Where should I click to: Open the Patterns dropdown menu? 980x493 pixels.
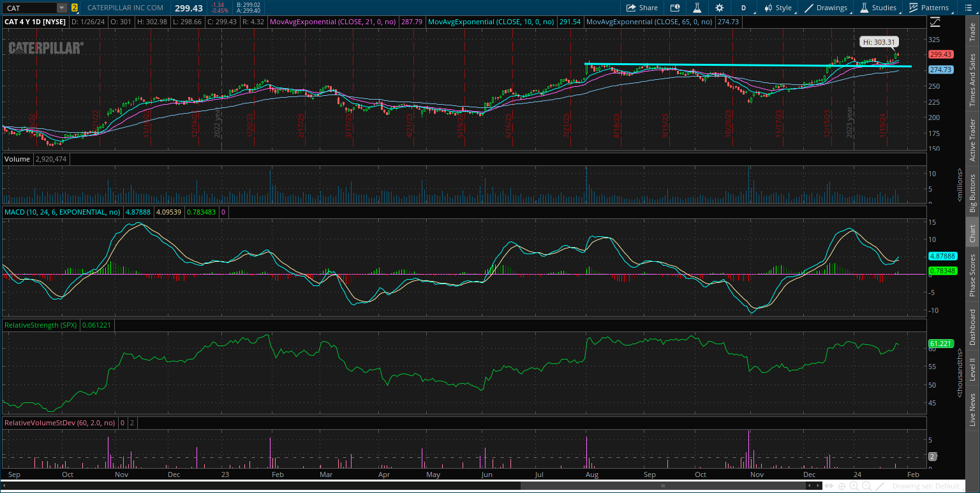930,8
